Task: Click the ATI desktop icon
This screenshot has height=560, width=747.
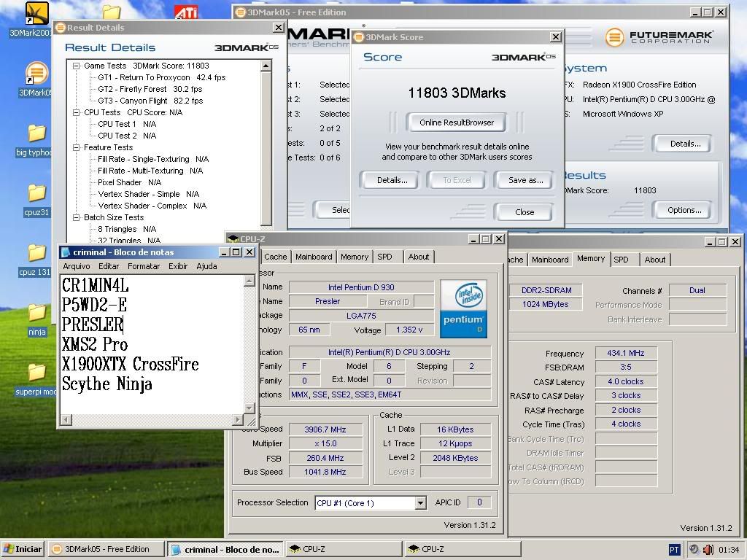Action: [186, 12]
